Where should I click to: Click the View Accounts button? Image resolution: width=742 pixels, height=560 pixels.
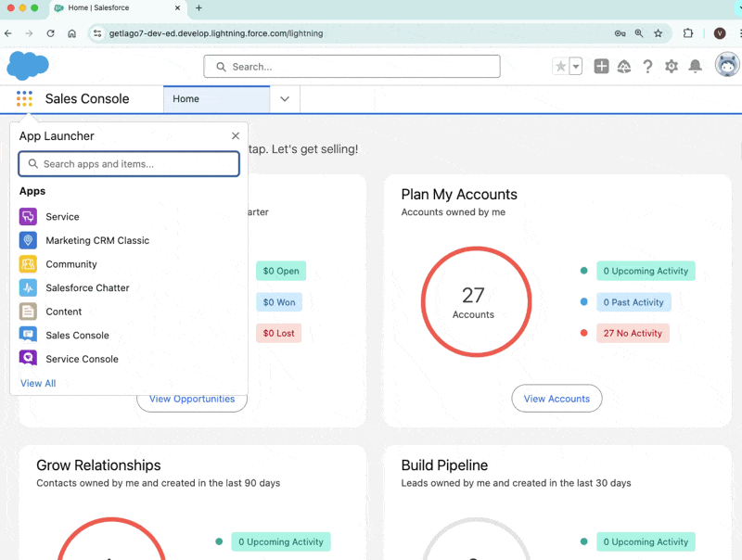coord(556,399)
